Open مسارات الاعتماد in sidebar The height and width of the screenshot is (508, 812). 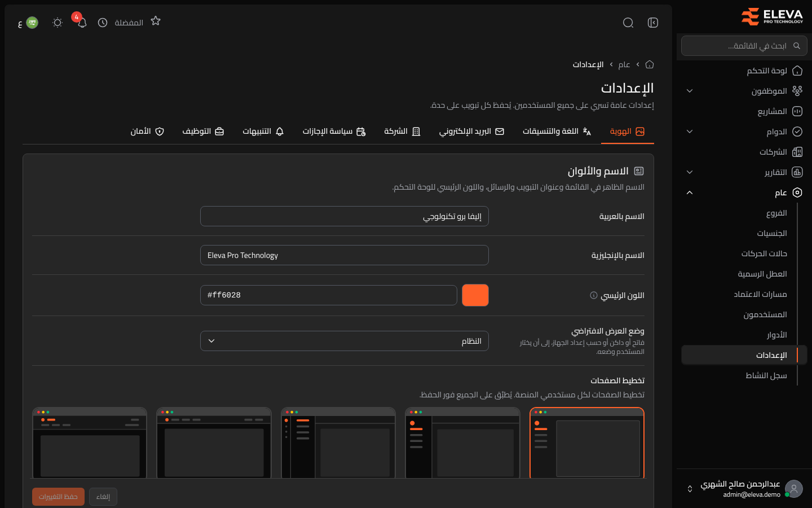point(744,294)
